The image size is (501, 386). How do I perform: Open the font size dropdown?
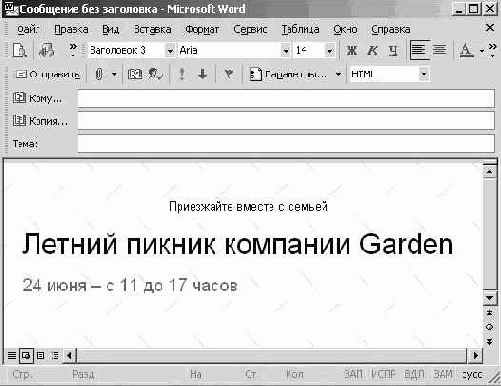pos(330,51)
